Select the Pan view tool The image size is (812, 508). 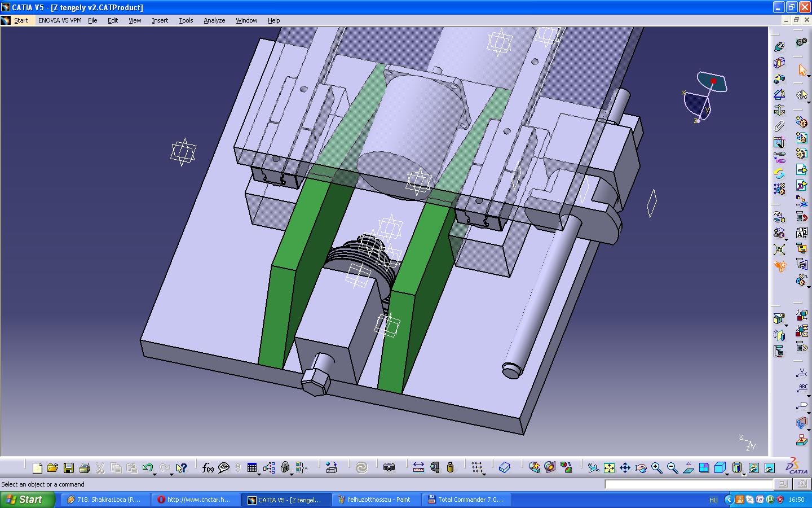point(625,468)
